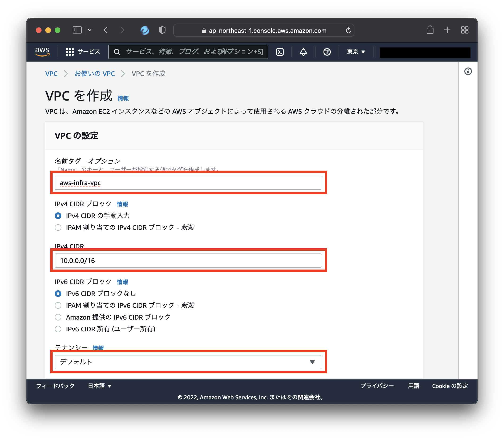Go to the AWS logo home

[42, 51]
